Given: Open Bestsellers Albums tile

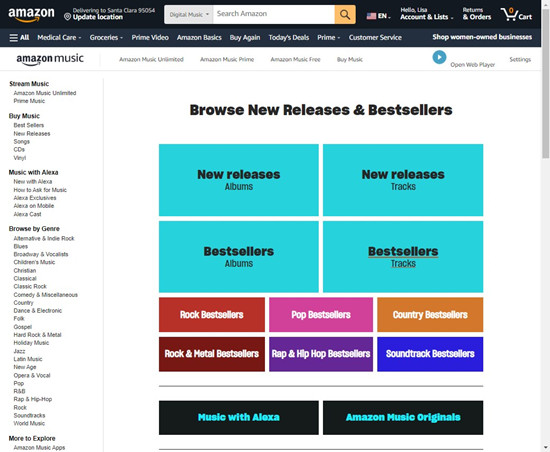Looking at the screenshot, I should pyautogui.click(x=239, y=257).
